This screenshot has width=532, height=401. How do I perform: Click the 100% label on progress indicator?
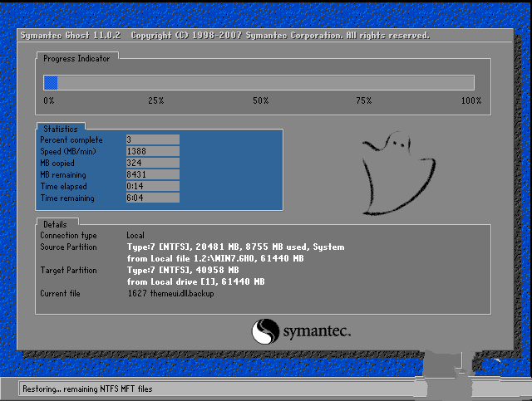470,100
